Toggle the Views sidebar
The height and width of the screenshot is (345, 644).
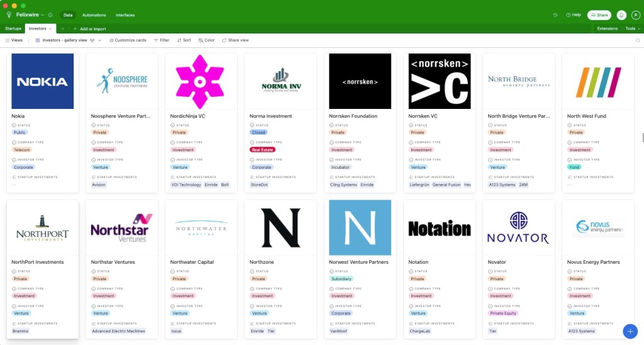click(x=14, y=40)
